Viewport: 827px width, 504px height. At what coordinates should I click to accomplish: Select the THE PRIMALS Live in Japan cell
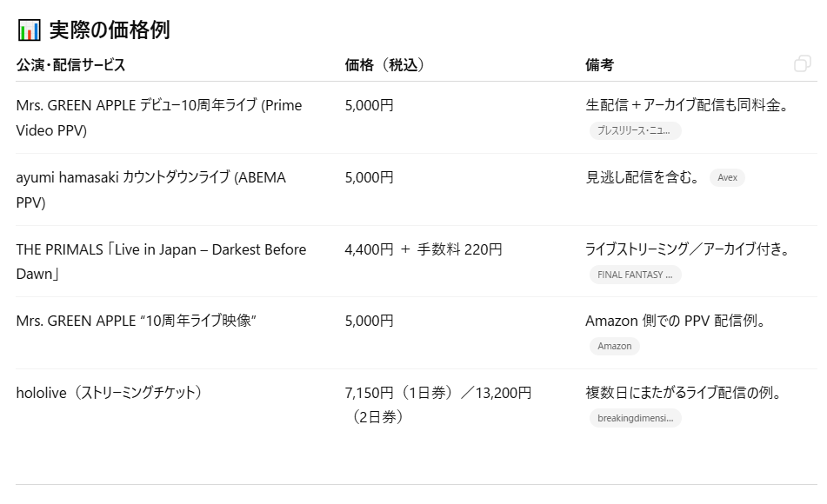[161, 261]
